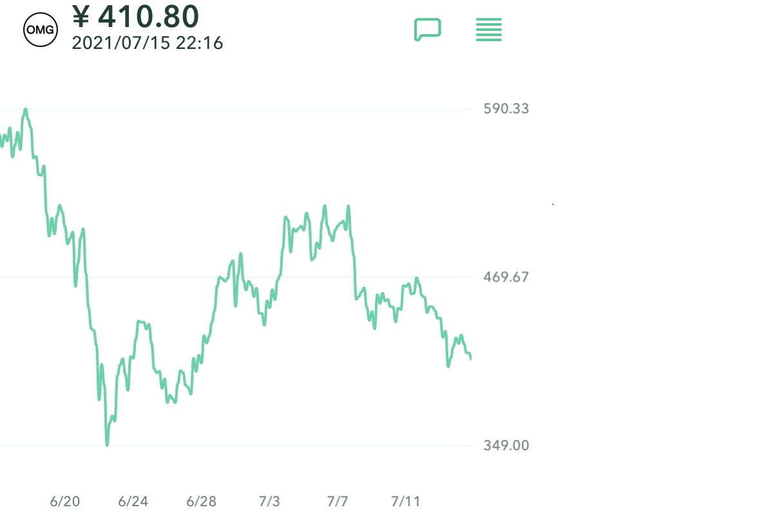This screenshot has width=773, height=532.
Task: Click the chart line's highest peak
Action: 25,109
